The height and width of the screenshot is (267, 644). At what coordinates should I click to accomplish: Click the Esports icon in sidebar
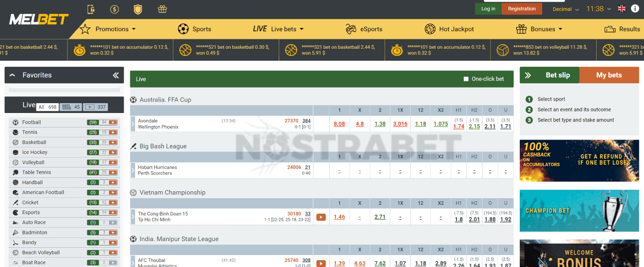(16, 213)
